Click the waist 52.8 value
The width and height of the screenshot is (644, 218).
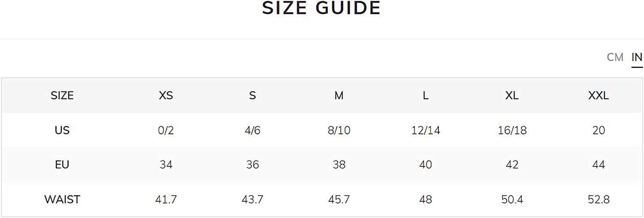click(x=598, y=200)
